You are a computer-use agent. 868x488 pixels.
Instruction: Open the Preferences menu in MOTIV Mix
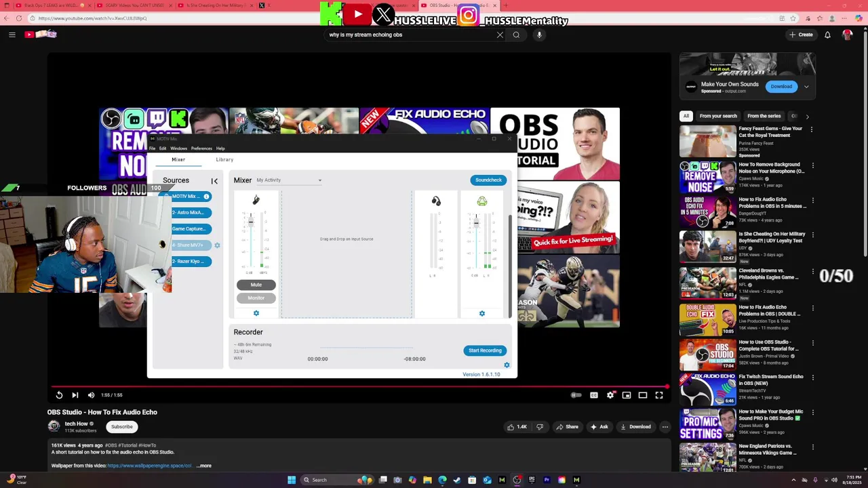(x=201, y=148)
